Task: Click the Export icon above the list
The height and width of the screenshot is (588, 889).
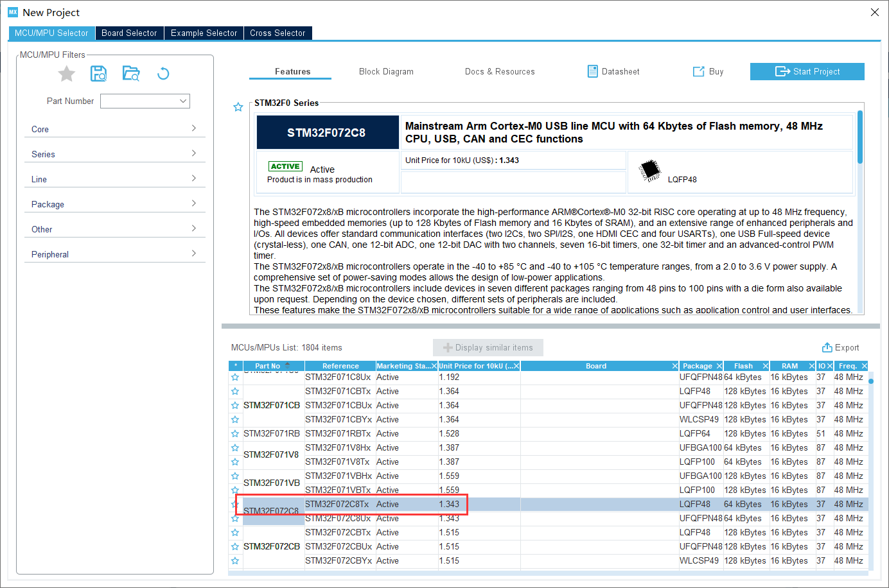Action: click(x=827, y=347)
